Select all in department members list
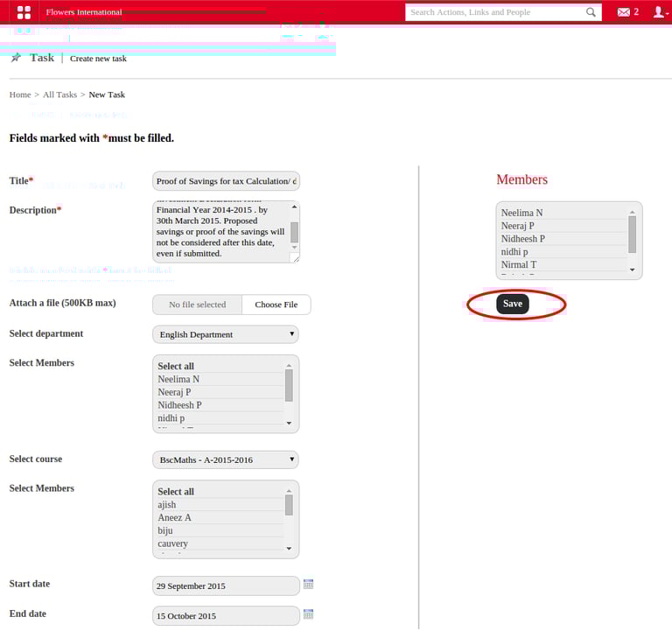The image size is (672, 638). (x=220, y=366)
